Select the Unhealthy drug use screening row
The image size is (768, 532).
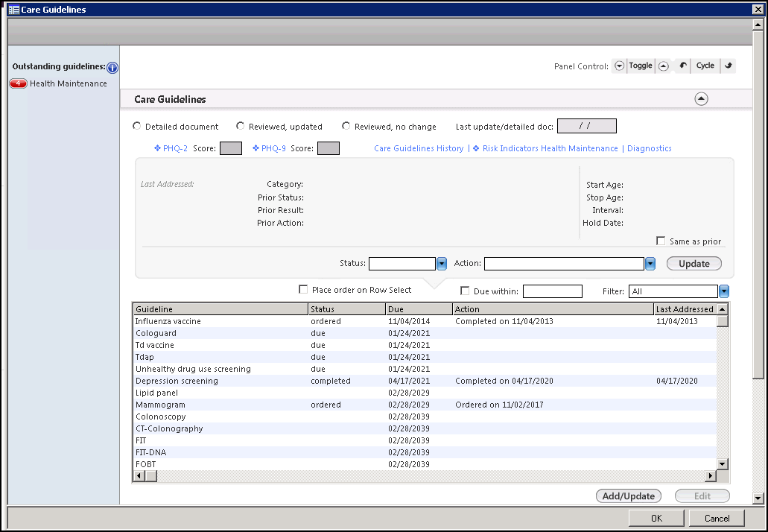point(425,369)
